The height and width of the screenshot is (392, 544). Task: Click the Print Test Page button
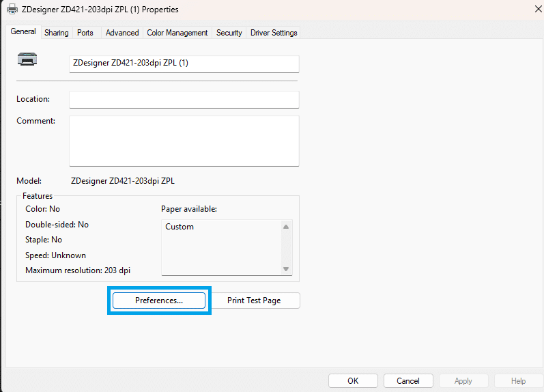(x=254, y=300)
